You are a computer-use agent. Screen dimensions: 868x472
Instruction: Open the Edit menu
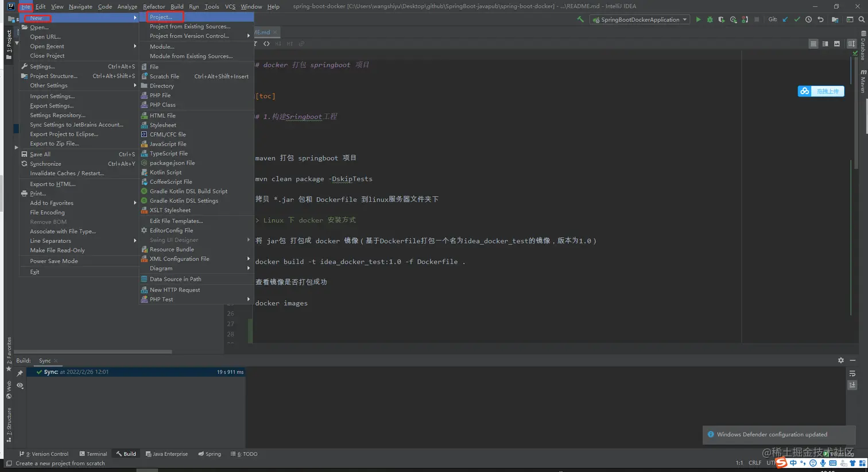pyautogui.click(x=41, y=7)
